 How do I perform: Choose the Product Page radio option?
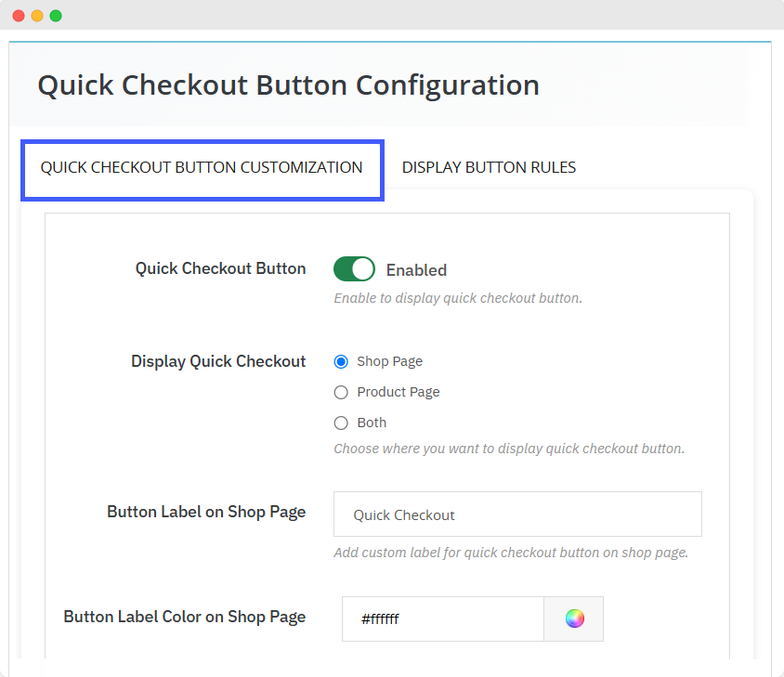(x=341, y=392)
